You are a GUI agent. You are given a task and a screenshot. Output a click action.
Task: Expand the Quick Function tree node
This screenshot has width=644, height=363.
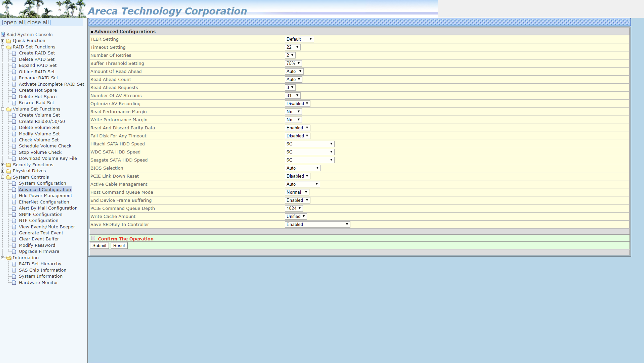tap(3, 41)
